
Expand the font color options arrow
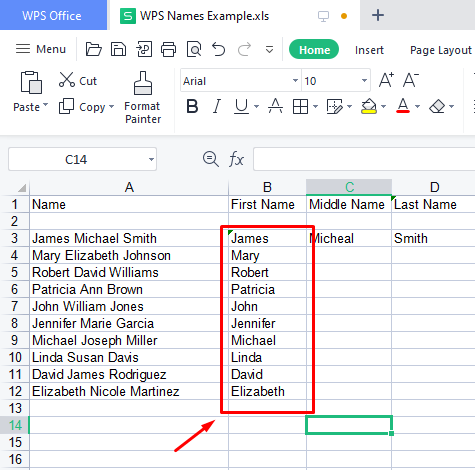tap(418, 107)
